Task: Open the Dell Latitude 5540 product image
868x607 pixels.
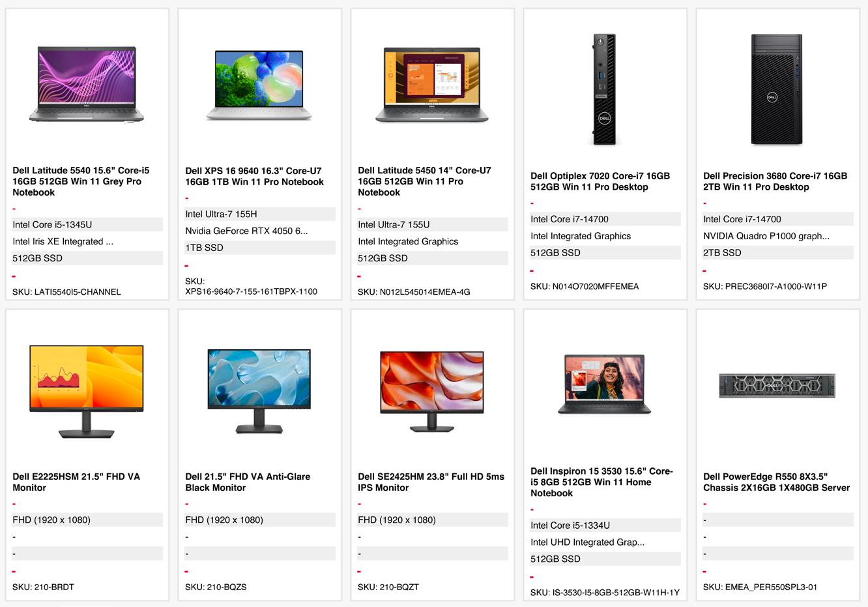Action: pos(87,84)
